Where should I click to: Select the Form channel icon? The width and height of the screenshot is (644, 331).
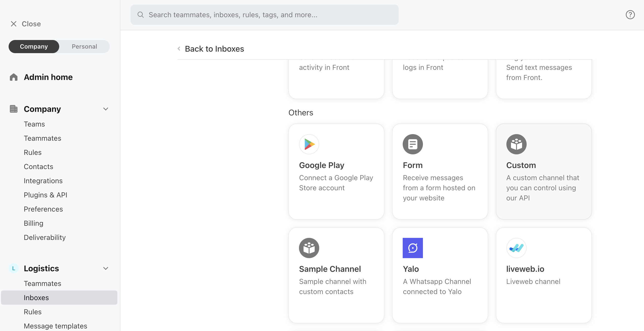click(x=413, y=144)
